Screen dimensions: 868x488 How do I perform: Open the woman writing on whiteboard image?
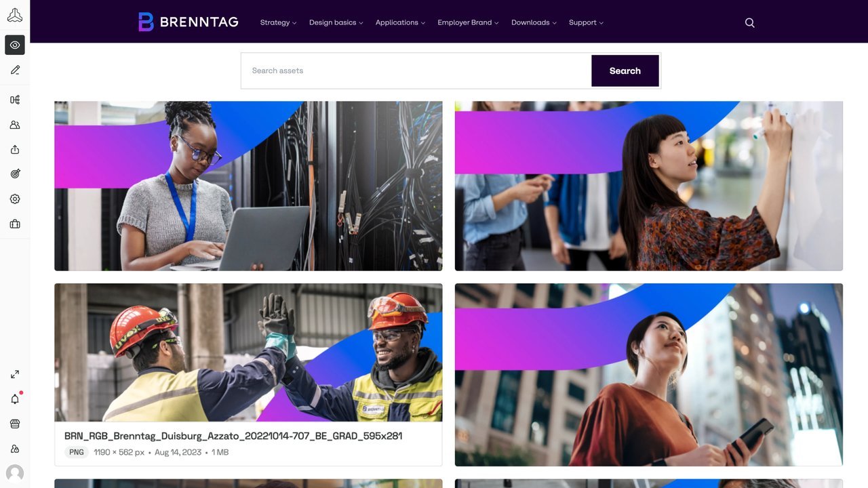[649, 186]
